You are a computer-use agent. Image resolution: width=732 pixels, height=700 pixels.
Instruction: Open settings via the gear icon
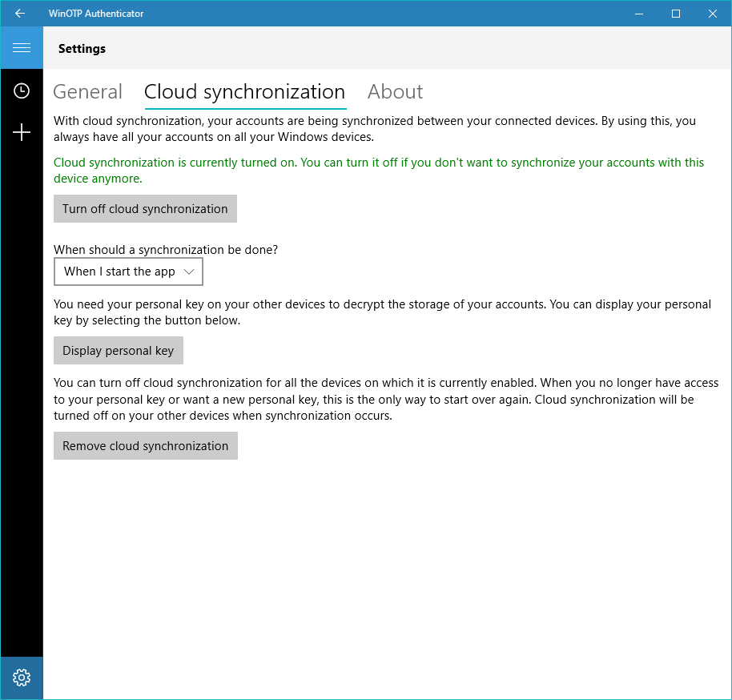pos(22,677)
